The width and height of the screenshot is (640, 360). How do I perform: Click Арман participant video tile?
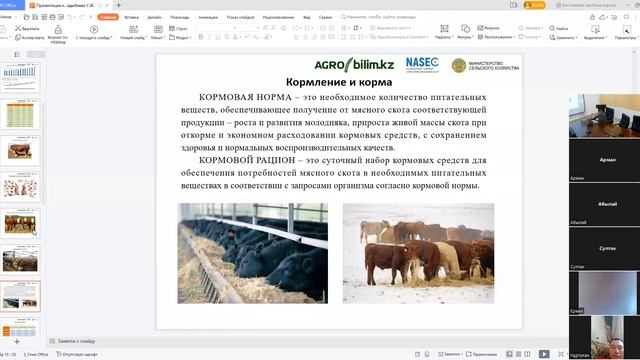click(604, 160)
